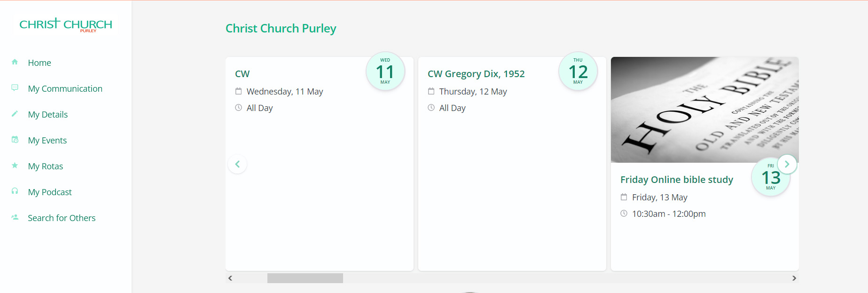
Task: Open the My Events menu item
Action: click(x=47, y=140)
